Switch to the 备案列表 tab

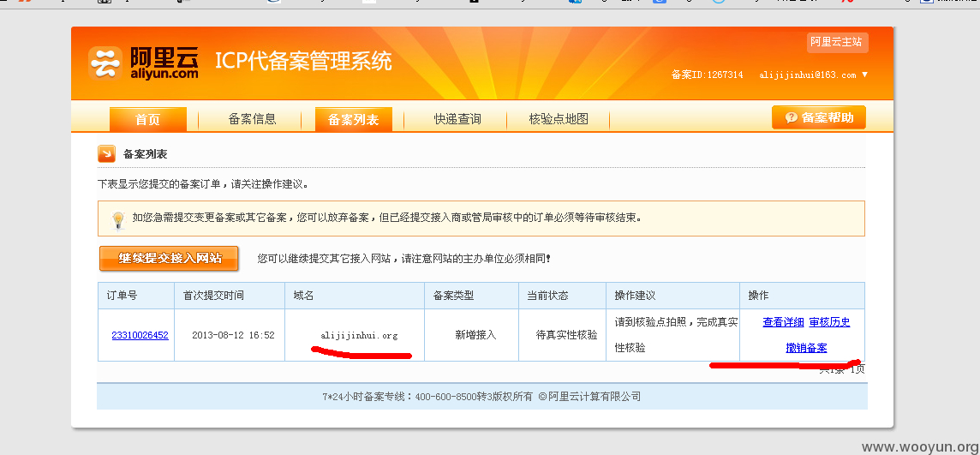pos(354,119)
